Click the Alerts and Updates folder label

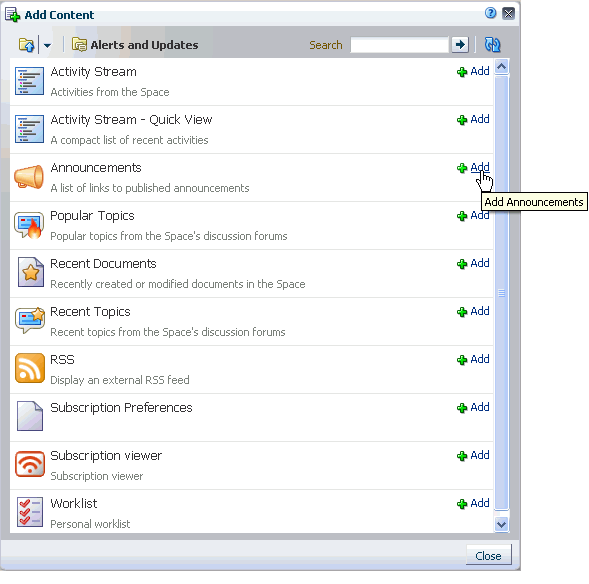144,45
